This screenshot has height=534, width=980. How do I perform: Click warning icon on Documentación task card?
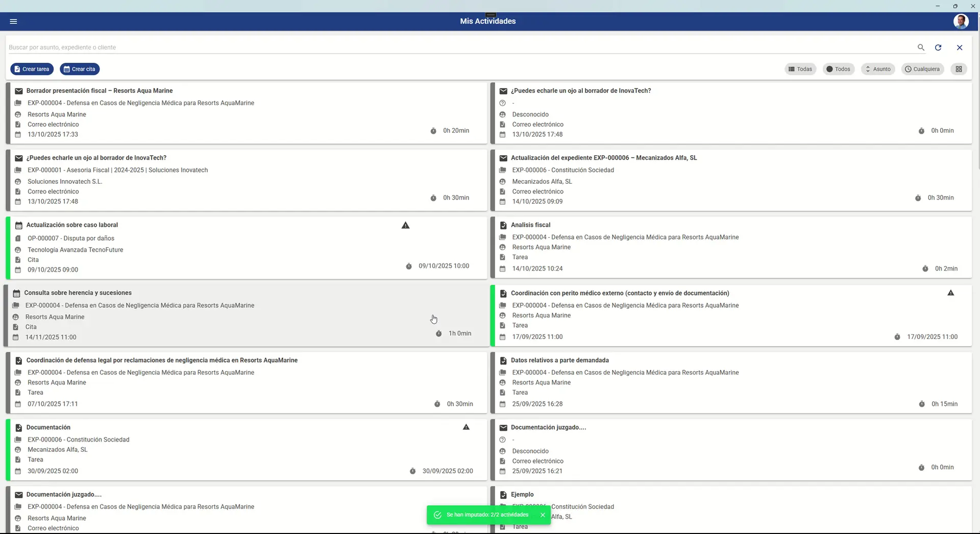(x=466, y=427)
